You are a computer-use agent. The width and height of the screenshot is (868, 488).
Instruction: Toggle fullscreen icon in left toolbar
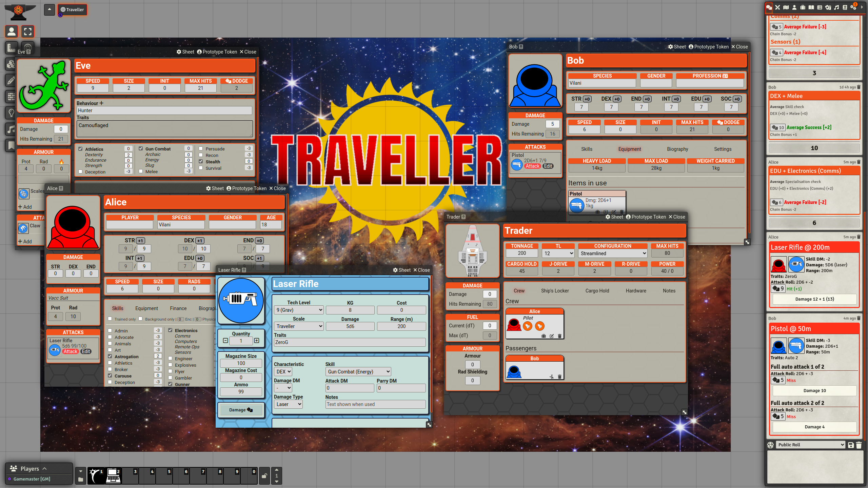28,32
